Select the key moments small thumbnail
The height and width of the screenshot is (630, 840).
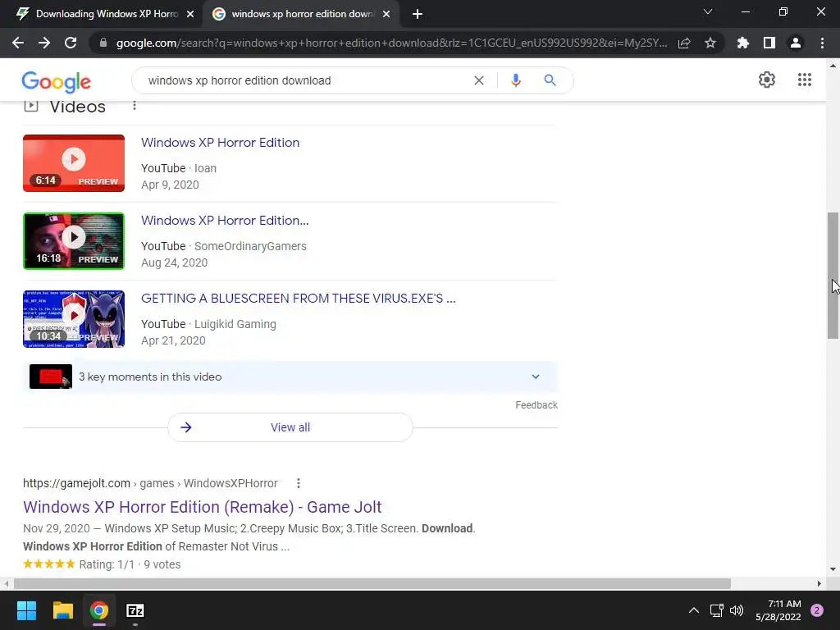click(x=51, y=377)
